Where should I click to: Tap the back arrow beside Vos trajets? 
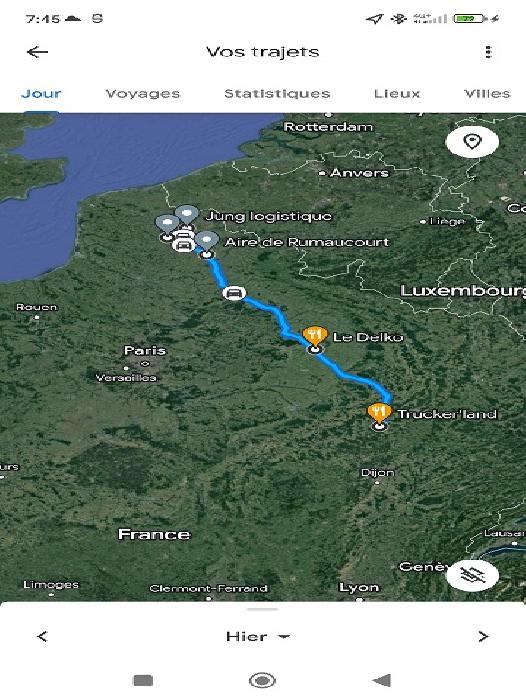point(38,52)
